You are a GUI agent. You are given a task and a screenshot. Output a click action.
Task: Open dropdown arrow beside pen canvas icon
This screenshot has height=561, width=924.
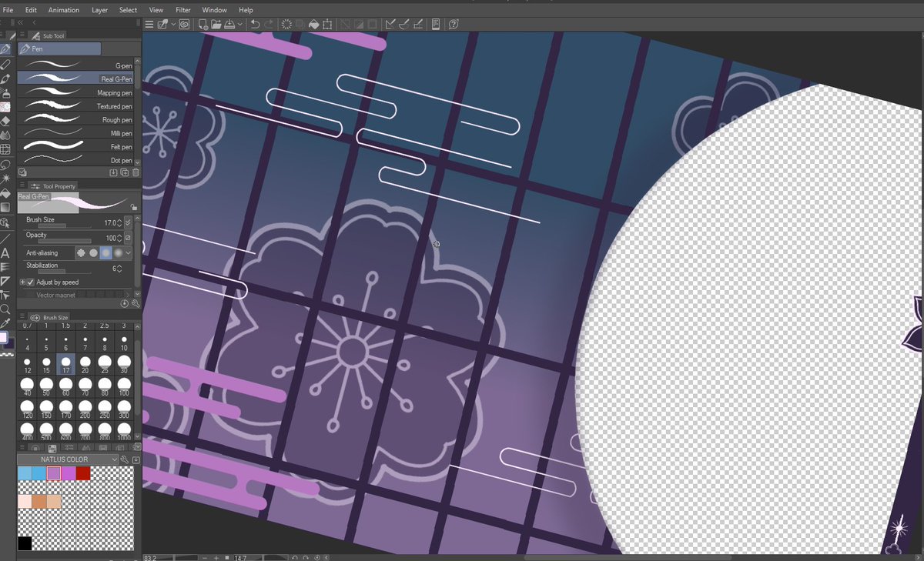173,24
